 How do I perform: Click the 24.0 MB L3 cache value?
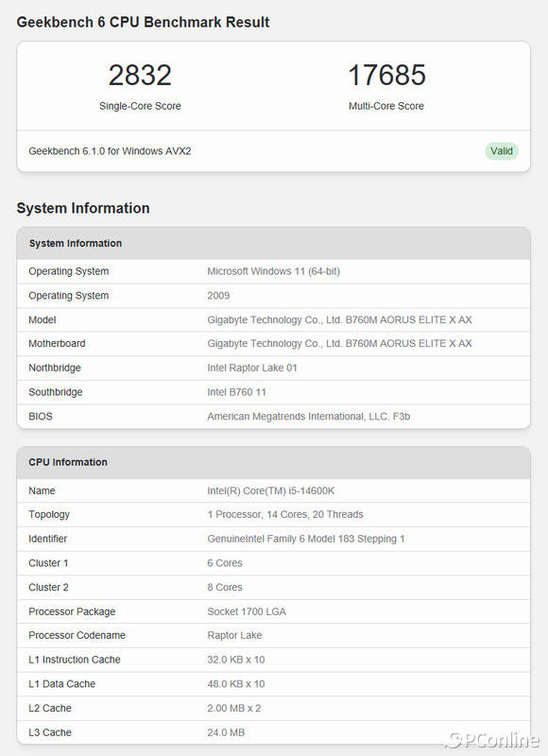pos(226,733)
